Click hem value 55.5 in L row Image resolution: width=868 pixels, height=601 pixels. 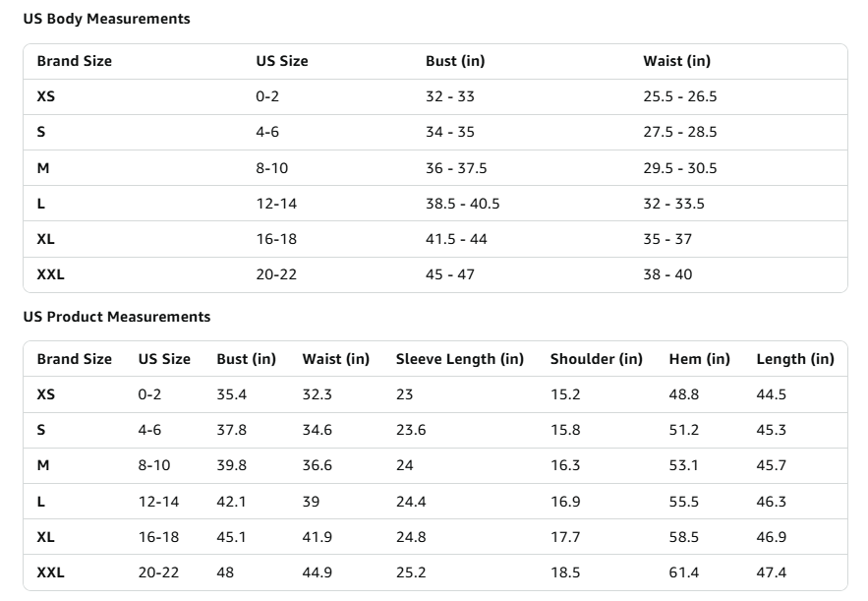pos(683,502)
